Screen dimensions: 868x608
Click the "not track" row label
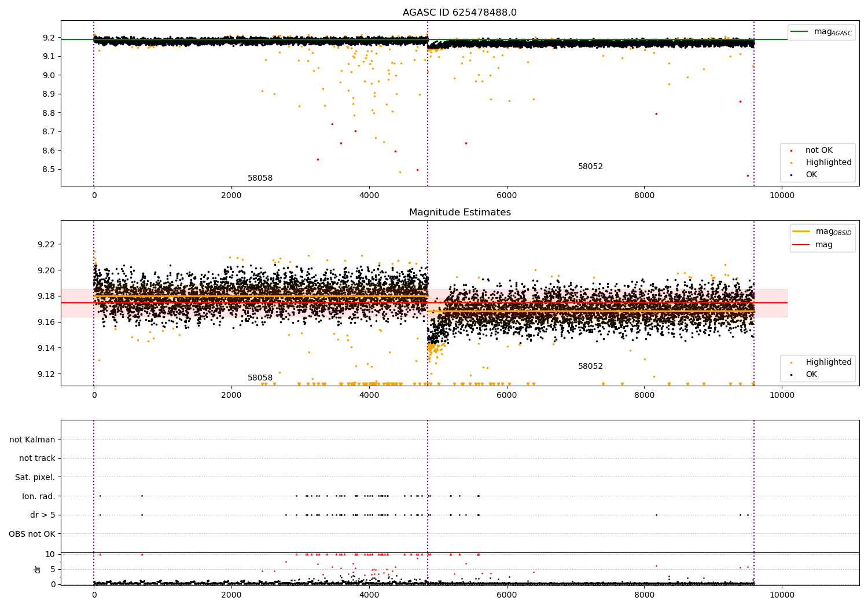(x=37, y=458)
